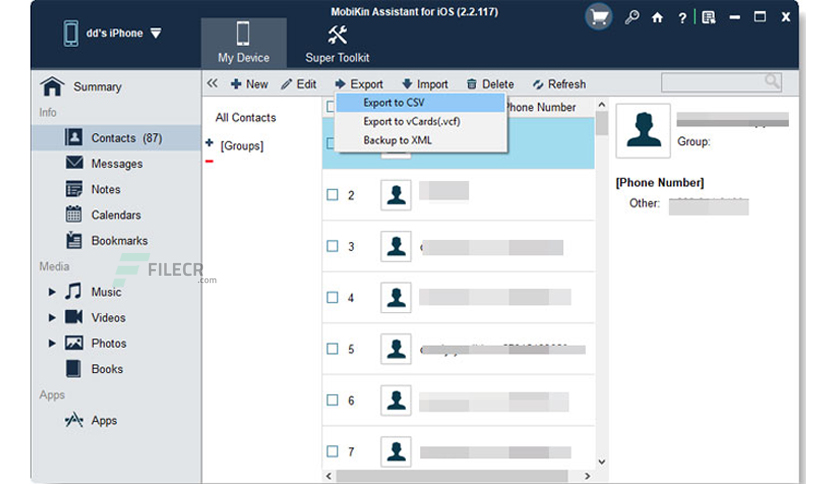836x484 pixels.
Task: Open the shopping cart purchase icon
Action: click(x=598, y=17)
